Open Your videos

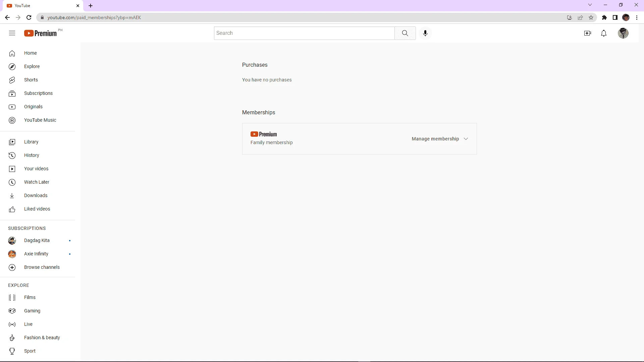(38, 169)
